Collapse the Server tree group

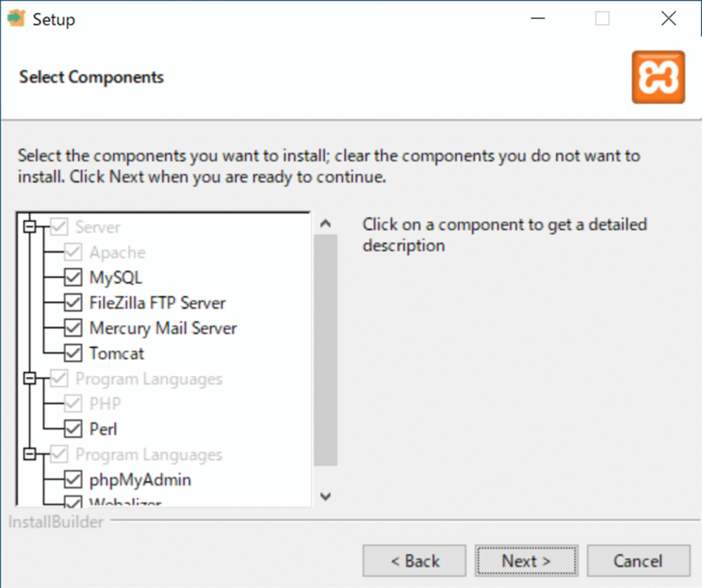(x=29, y=227)
